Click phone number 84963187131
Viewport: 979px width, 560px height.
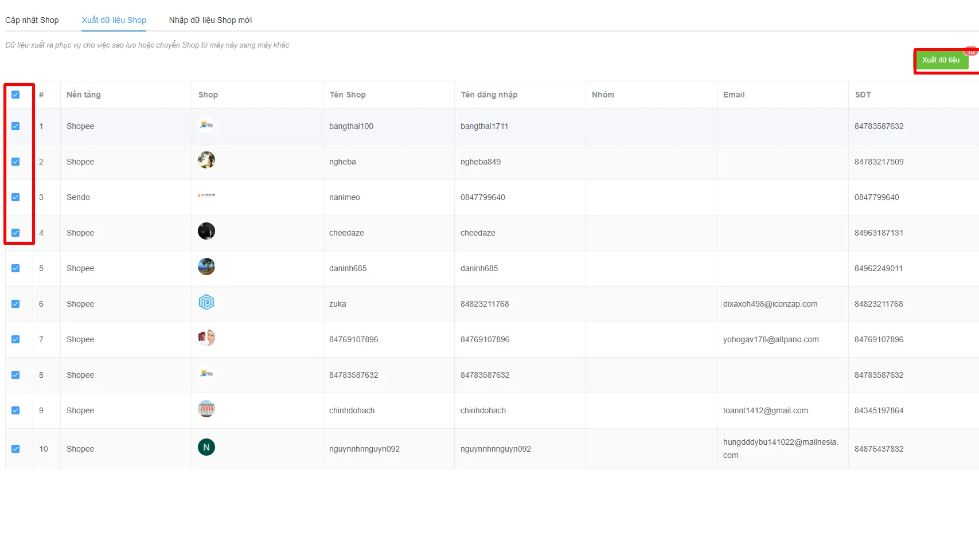tap(879, 233)
